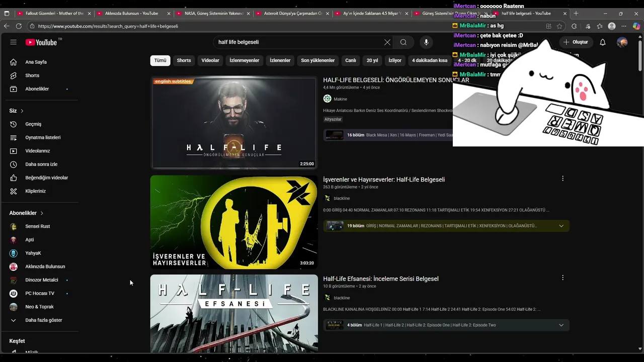
Task: Open the İşverenler ve Hayırseverler: Half-Life Belgeseli title
Action: tap(384, 179)
